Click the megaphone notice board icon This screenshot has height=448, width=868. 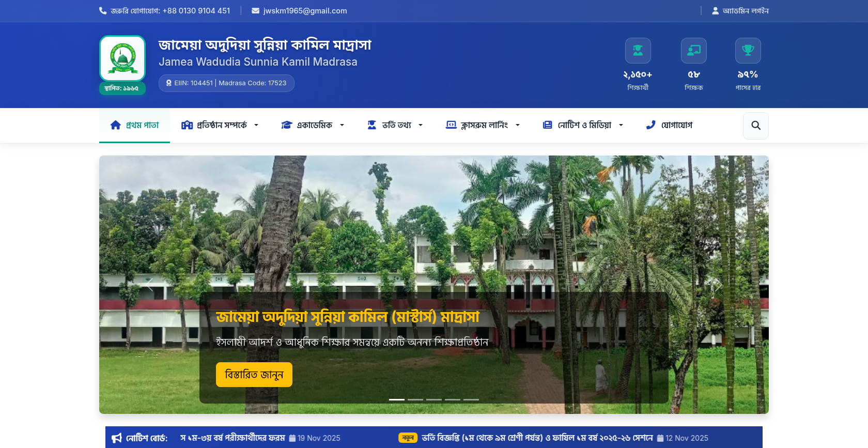click(x=117, y=438)
